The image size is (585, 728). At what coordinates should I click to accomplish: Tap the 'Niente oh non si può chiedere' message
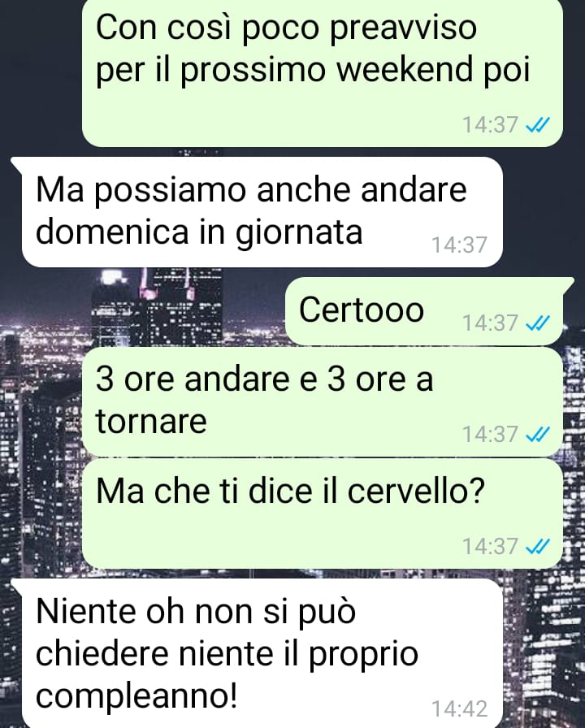click(x=262, y=653)
